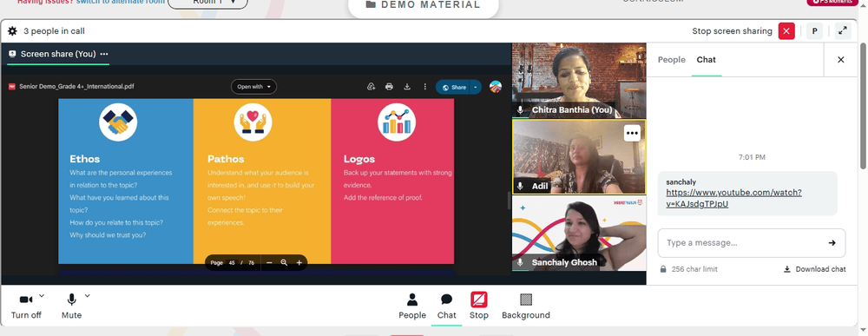
Task: Focus the Type a message field
Action: (x=742, y=243)
